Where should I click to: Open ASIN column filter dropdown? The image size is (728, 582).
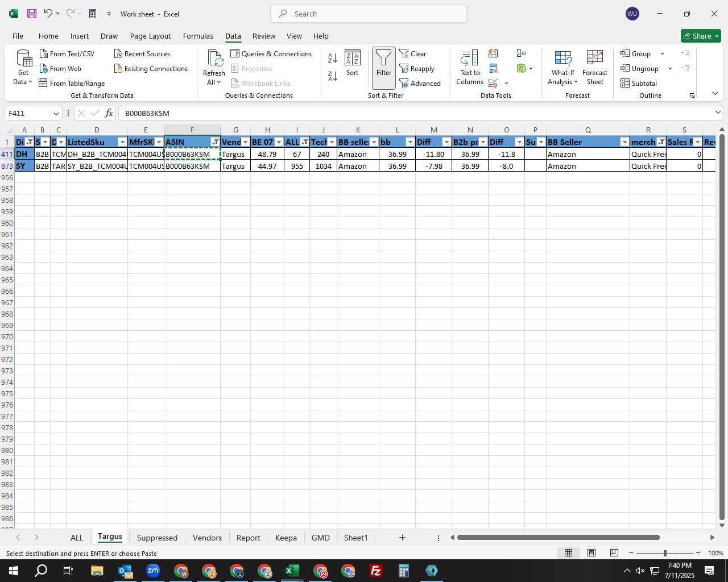[x=216, y=142]
